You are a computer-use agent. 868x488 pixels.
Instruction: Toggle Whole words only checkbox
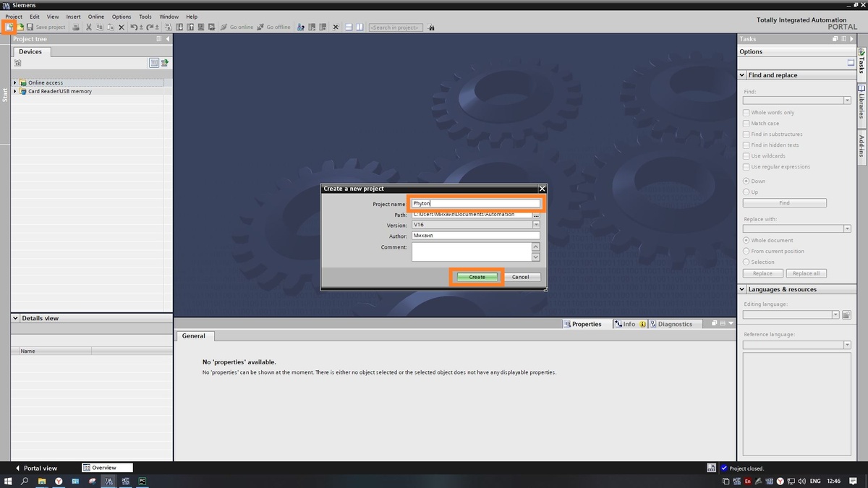pyautogui.click(x=746, y=113)
